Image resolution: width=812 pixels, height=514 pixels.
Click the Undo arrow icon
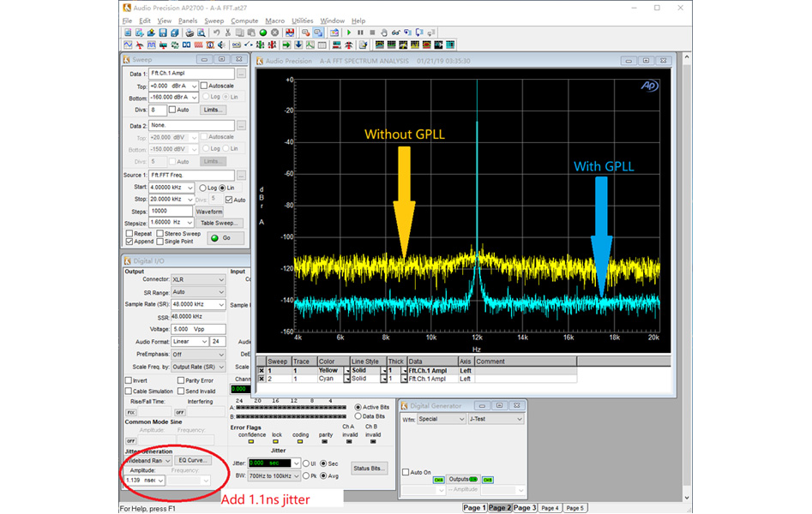click(216, 33)
